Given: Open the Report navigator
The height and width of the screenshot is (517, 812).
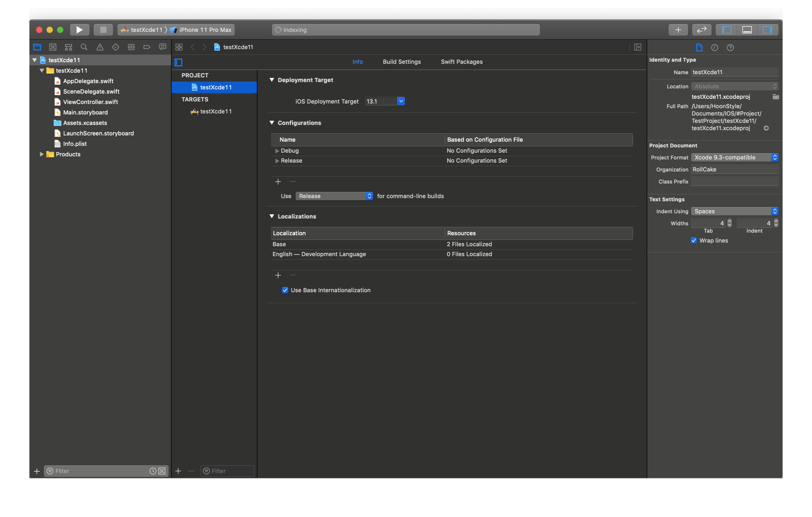Looking at the screenshot, I should pyautogui.click(x=163, y=47).
